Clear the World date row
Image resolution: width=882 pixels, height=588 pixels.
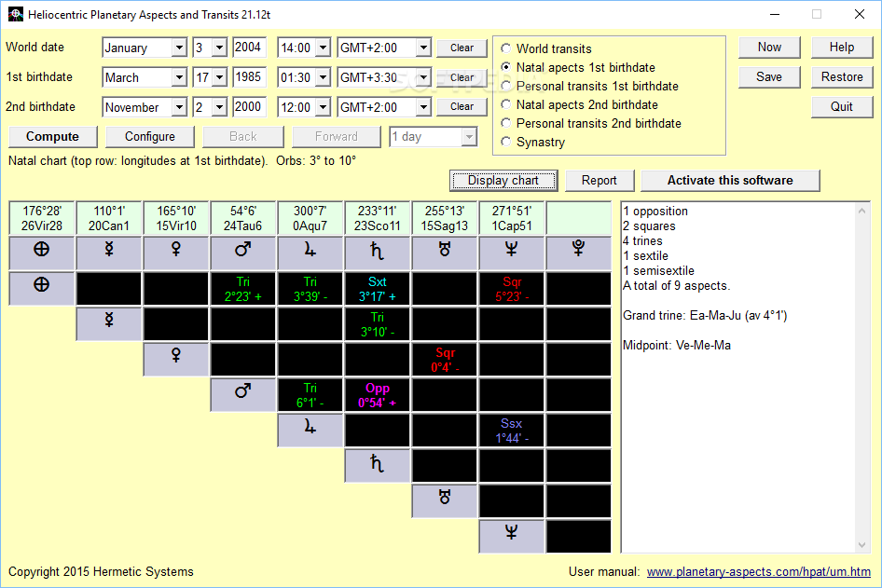point(462,48)
